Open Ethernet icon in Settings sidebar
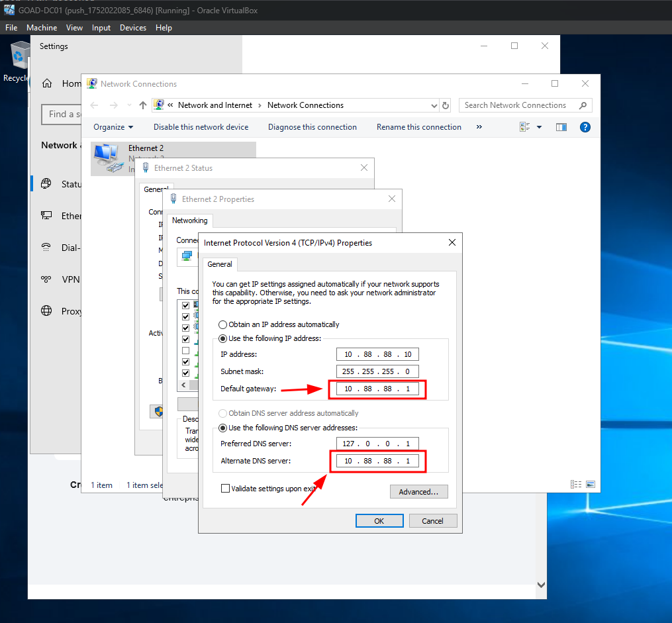The width and height of the screenshot is (672, 623). point(46,216)
